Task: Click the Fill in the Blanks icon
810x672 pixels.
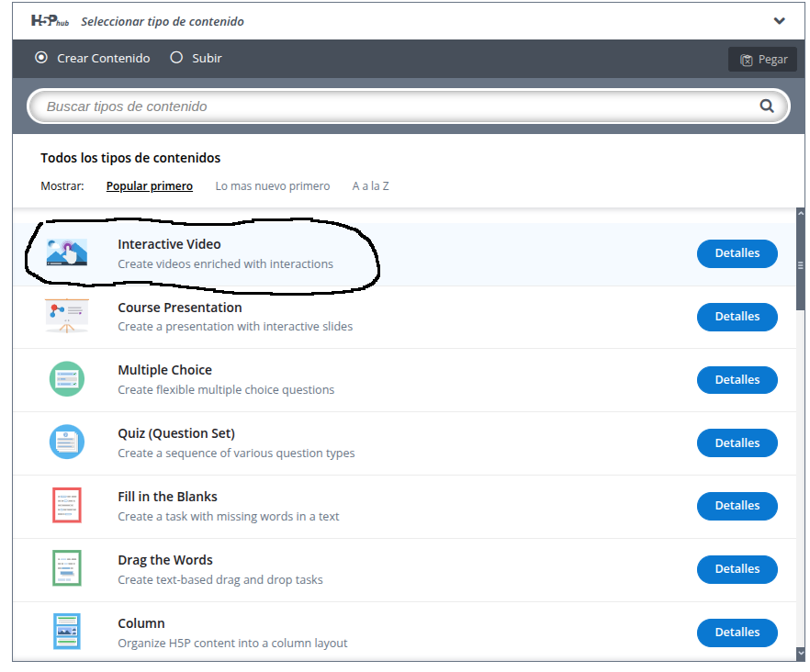Action: coord(67,505)
